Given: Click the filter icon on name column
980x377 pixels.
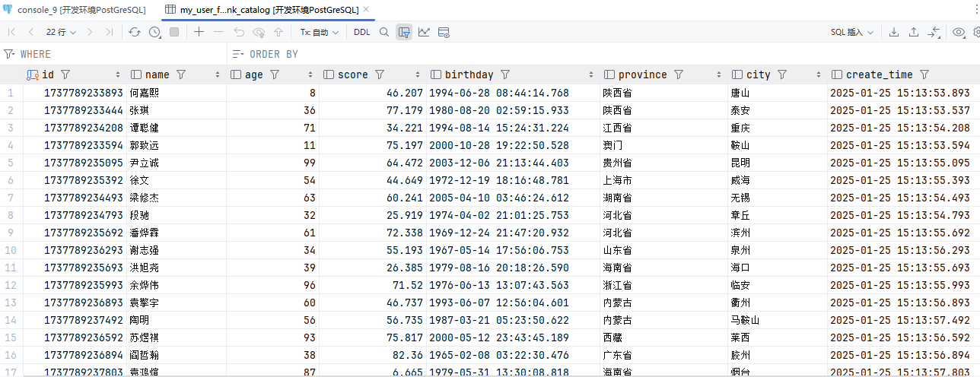Looking at the screenshot, I should (181, 74).
